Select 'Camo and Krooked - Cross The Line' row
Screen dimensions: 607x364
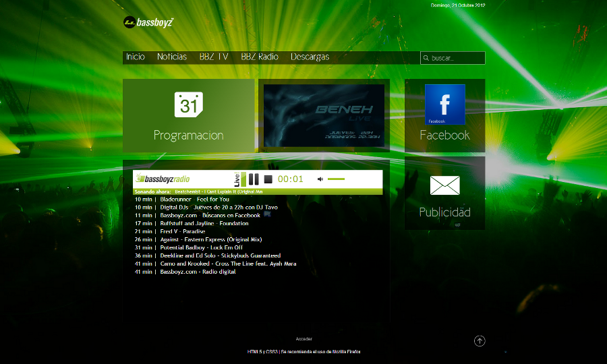215,264
